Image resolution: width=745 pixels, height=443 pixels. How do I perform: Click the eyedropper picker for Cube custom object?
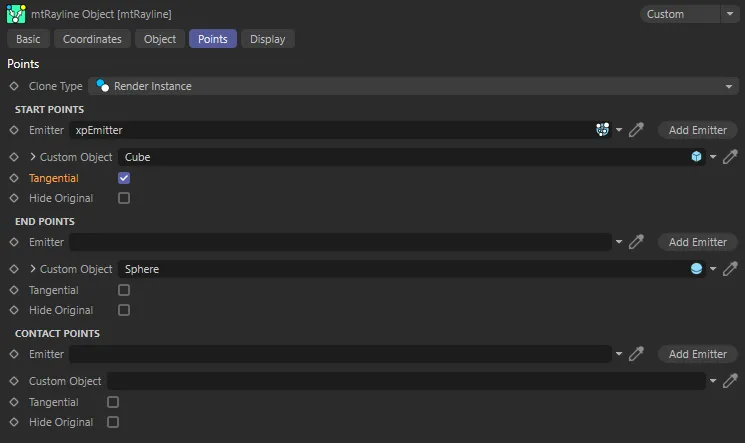pyautogui.click(x=730, y=157)
